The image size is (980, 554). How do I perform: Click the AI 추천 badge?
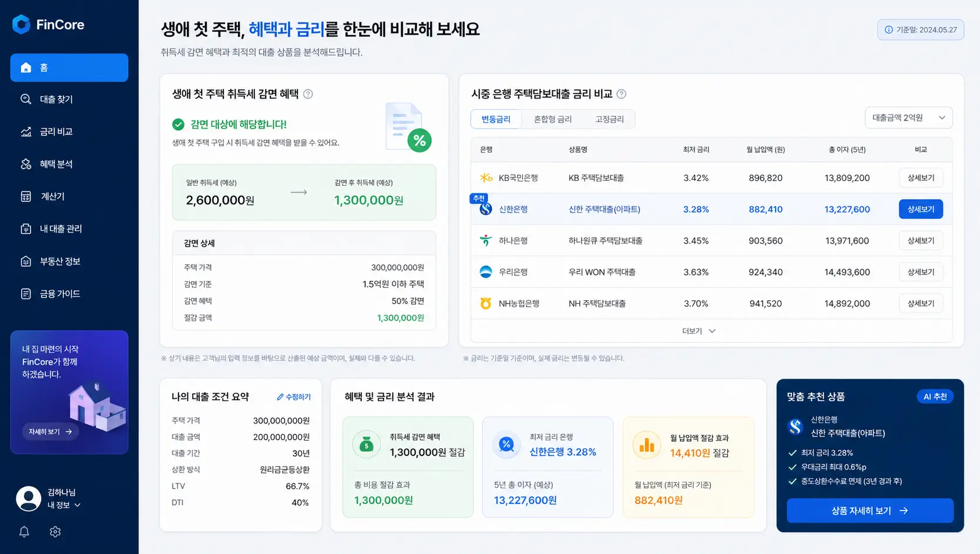coord(935,397)
